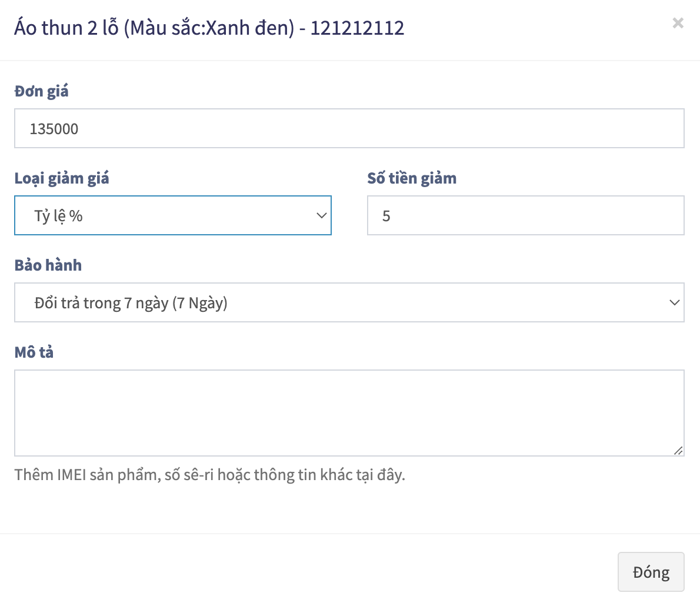Click inside the Mô tả text area

pyautogui.click(x=349, y=412)
